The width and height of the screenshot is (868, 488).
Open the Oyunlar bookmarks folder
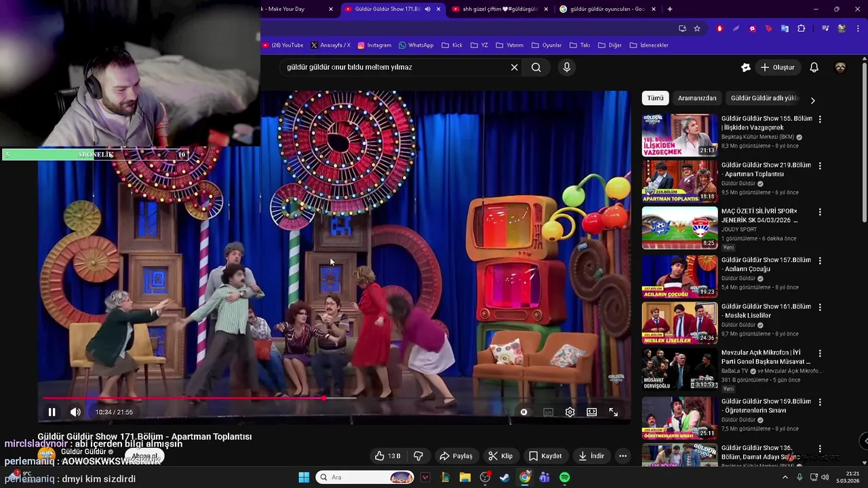[x=547, y=45]
